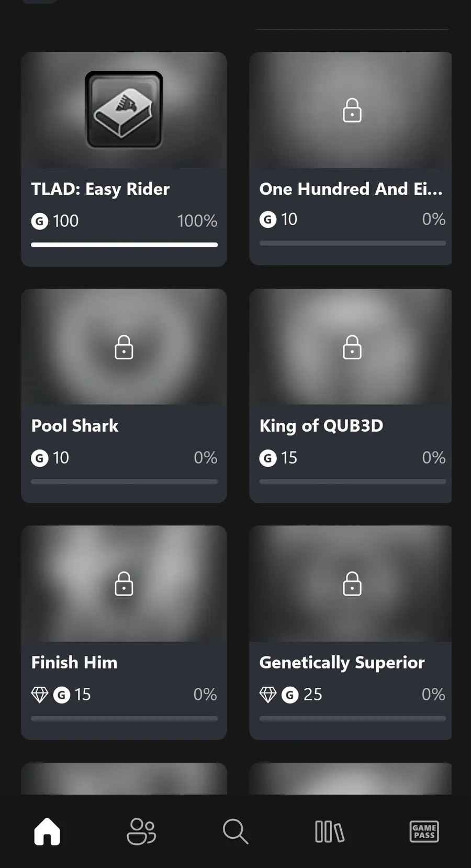Open the One Hundred And Ei... title
This screenshot has height=868, width=471.
pos(351,189)
